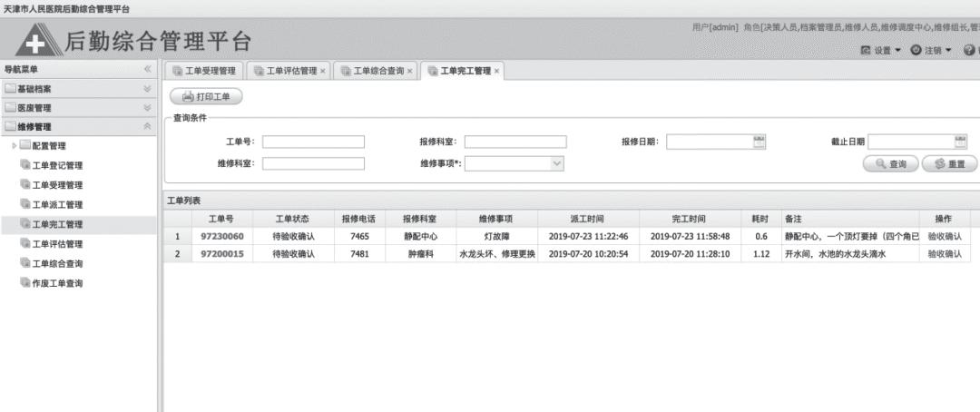Viewport: 980px width, 412px height.
Task: Select the 2019-07-23 11:58:48 completion time
Action: click(x=690, y=236)
